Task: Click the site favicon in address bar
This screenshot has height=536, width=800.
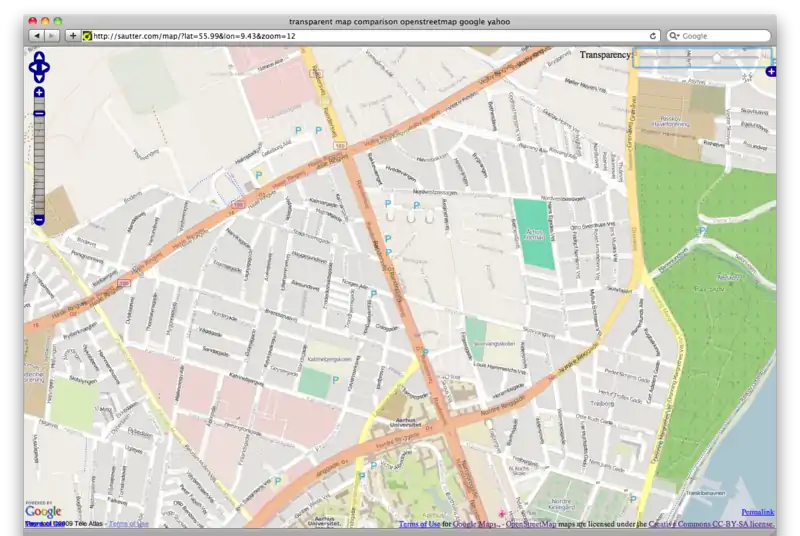Action: click(x=87, y=36)
